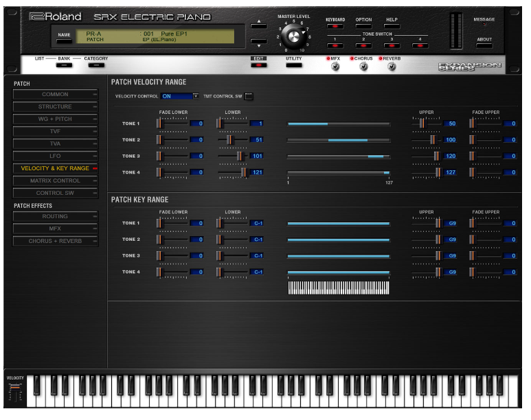This screenshot has width=531, height=420.
Task: Click Tone 2 velocity Lower value 51
Action: point(257,140)
